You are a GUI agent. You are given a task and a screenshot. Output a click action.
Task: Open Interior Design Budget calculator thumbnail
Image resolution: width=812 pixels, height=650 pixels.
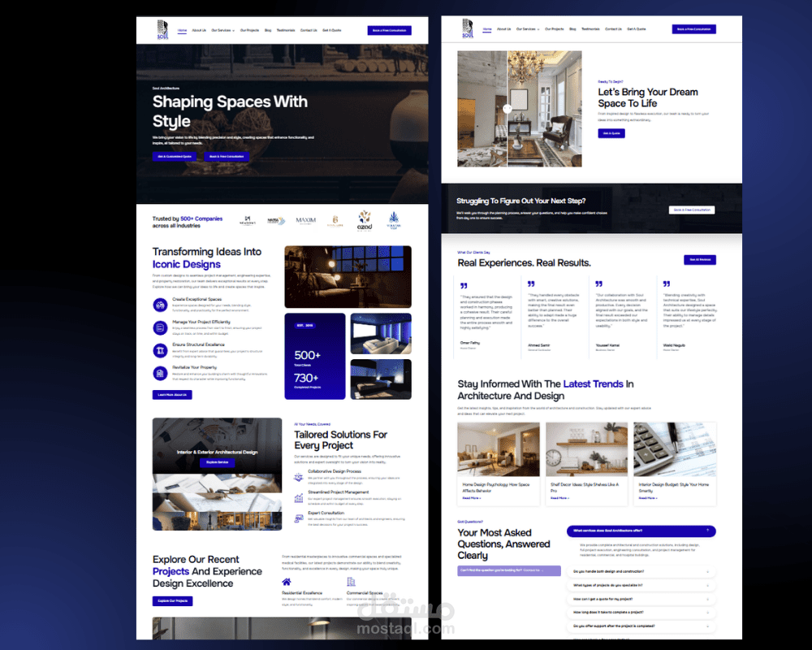675,449
